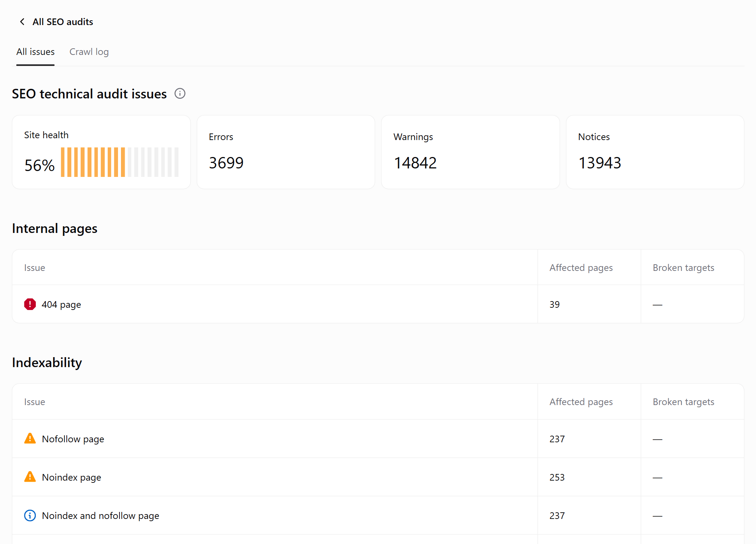
Task: Open the Noindex and nofollow page issue
Action: point(101,516)
